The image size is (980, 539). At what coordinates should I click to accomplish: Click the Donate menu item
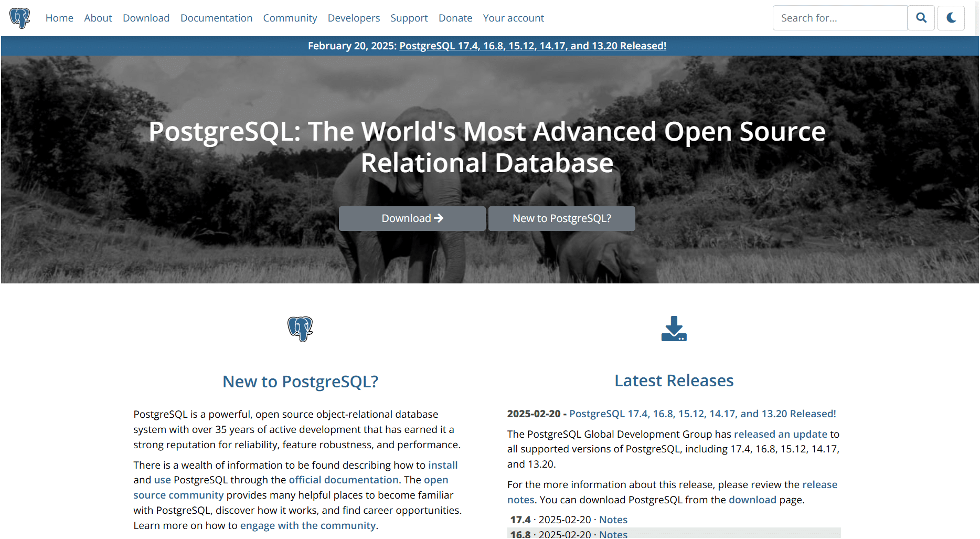455,17
